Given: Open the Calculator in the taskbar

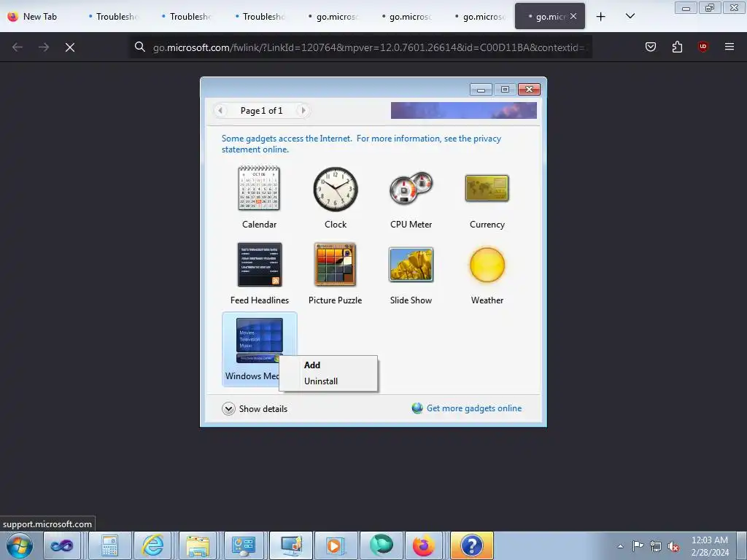Looking at the screenshot, I should (109, 545).
